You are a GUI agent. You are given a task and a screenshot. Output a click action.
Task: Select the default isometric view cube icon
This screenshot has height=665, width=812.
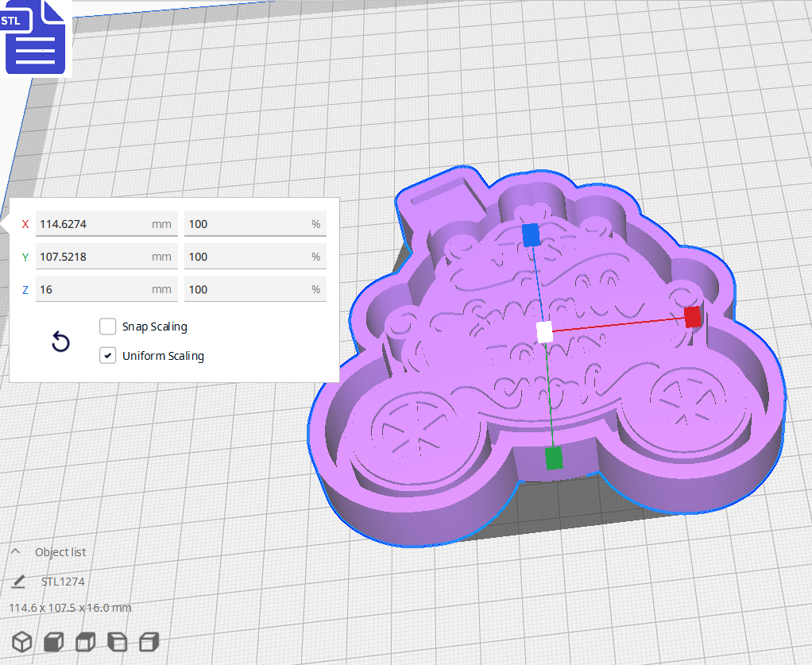[21, 642]
